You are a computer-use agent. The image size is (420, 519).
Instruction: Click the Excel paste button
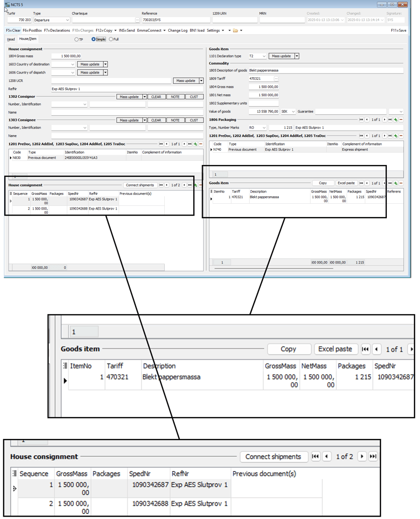(x=346, y=183)
